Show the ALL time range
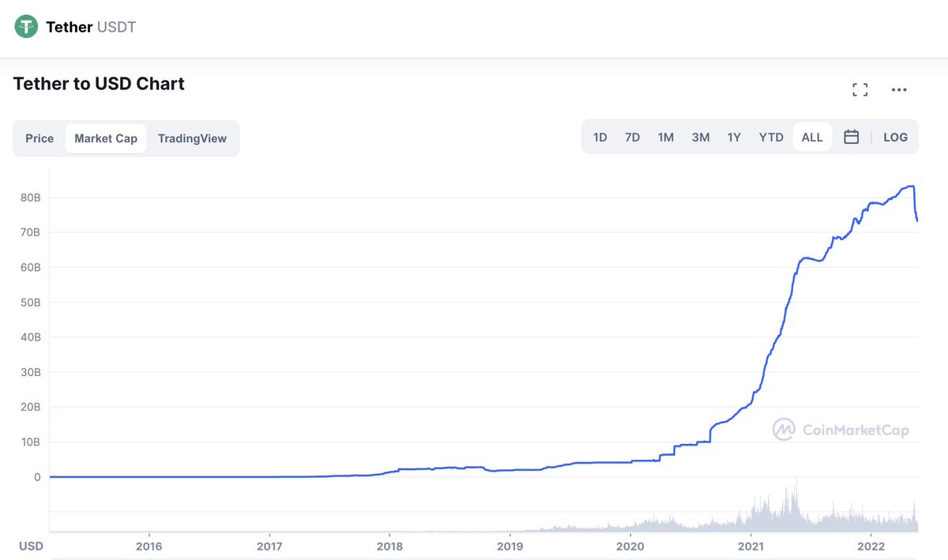The image size is (948, 560). pos(812,137)
